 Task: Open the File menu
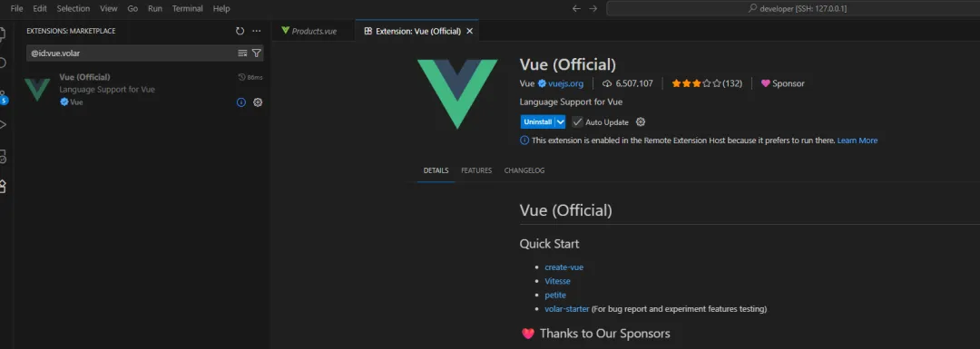(x=17, y=9)
